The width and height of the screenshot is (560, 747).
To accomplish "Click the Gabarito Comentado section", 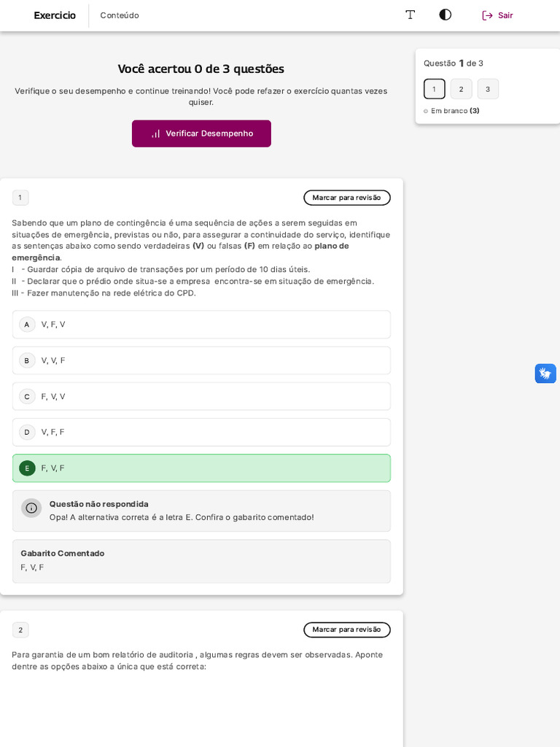I will 201,560.
